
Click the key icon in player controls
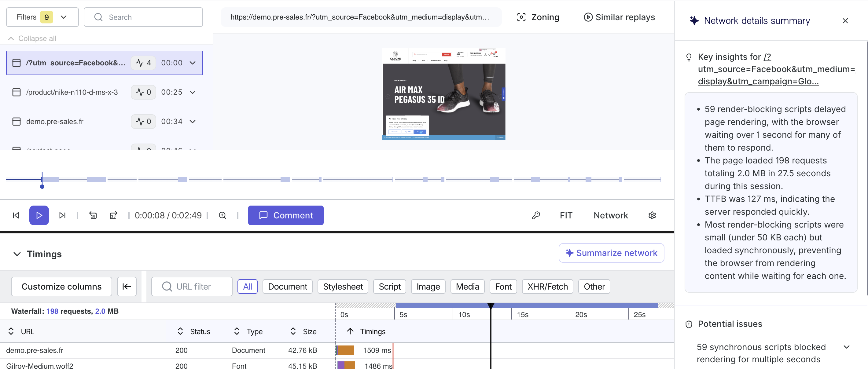[x=536, y=215]
